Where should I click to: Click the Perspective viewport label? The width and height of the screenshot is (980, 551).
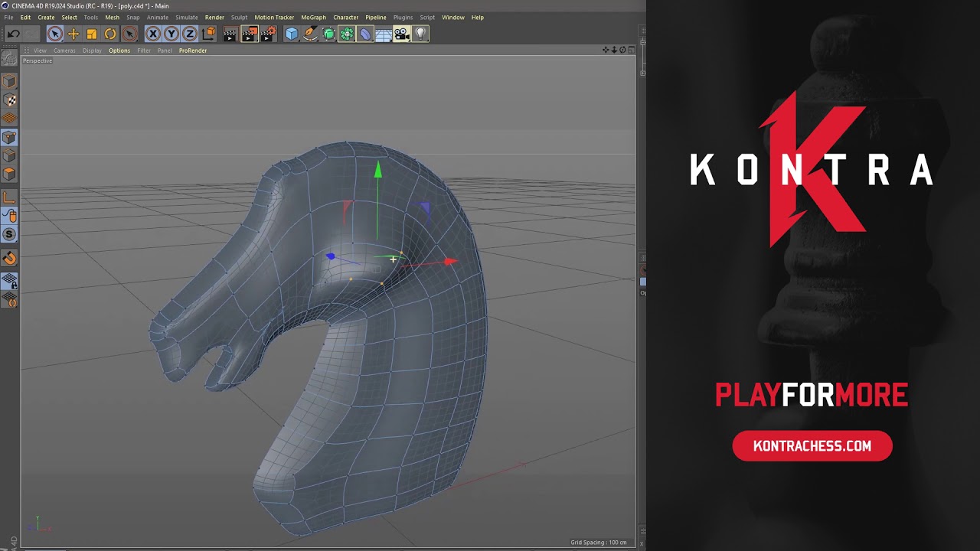click(38, 60)
